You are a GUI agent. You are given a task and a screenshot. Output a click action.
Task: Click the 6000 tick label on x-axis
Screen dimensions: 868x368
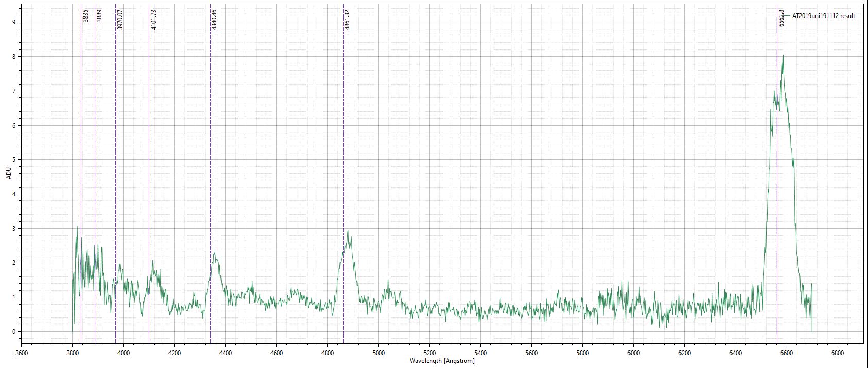(x=634, y=353)
